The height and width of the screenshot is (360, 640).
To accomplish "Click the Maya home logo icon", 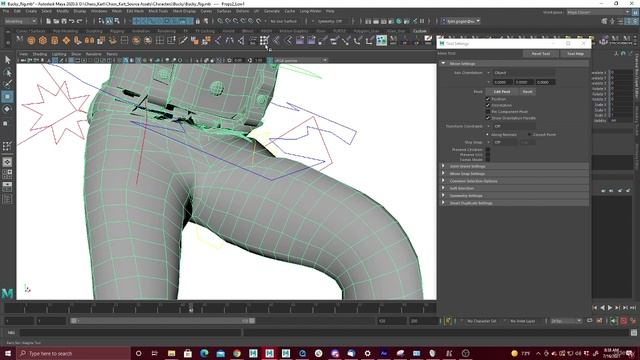I will (x=7, y=293).
